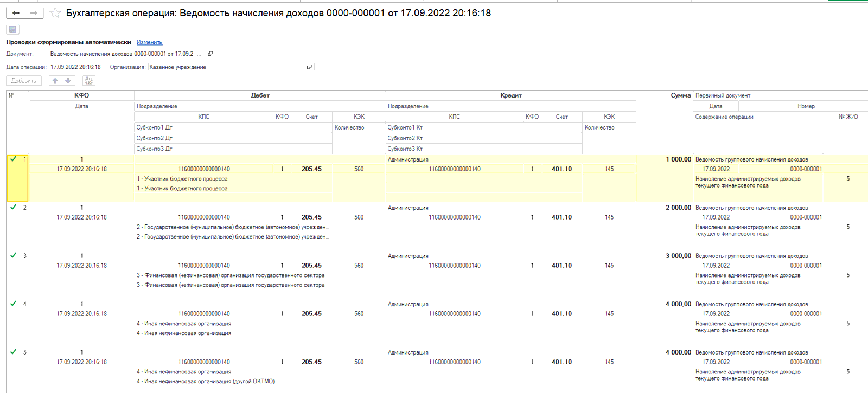
Task: Click the Дебет column header
Action: [260, 95]
